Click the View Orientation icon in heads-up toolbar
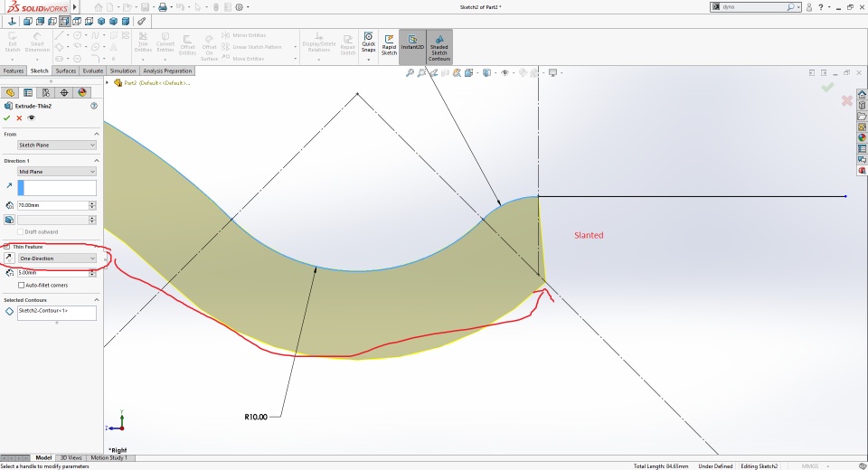This screenshot has width=868, height=470. [469, 72]
